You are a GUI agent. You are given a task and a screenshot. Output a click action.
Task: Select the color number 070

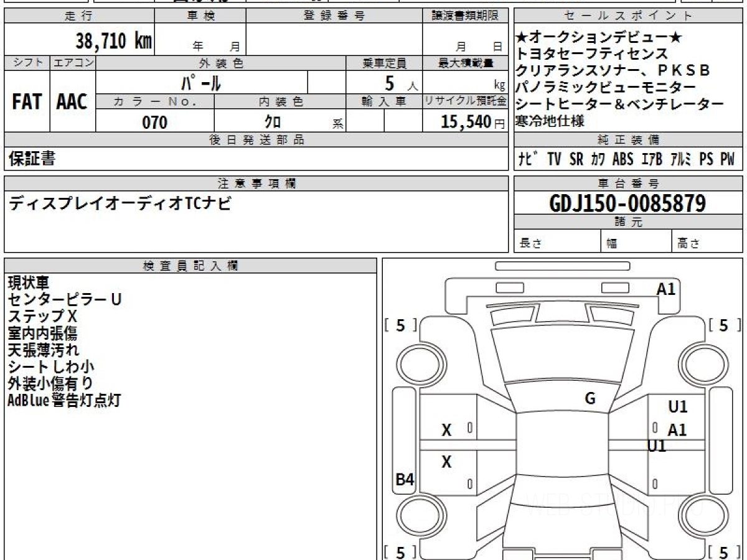[155, 123]
